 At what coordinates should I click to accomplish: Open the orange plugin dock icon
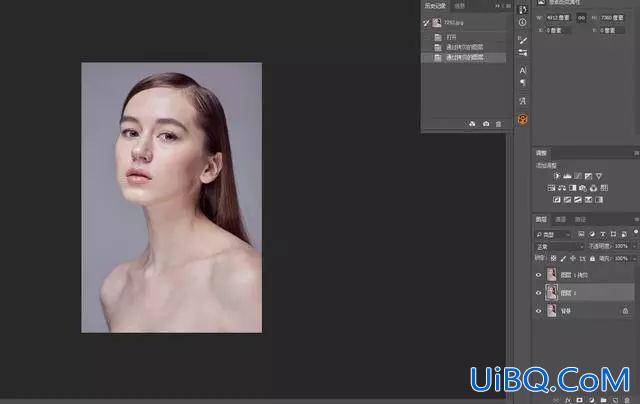pyautogui.click(x=522, y=119)
